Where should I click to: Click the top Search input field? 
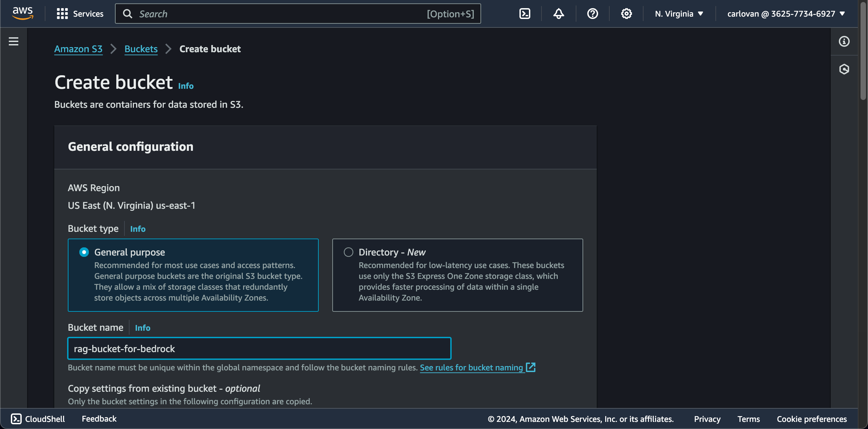(298, 14)
